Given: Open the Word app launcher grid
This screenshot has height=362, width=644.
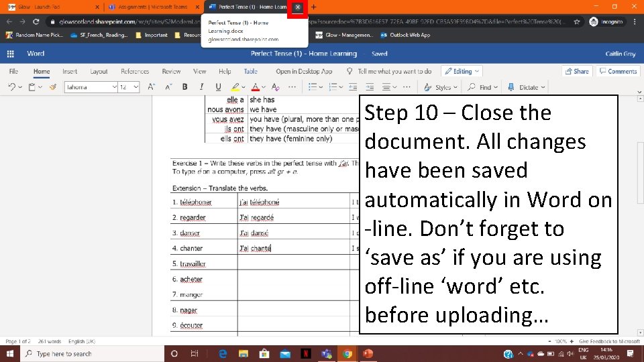Looking at the screenshot, I should tap(11, 54).
